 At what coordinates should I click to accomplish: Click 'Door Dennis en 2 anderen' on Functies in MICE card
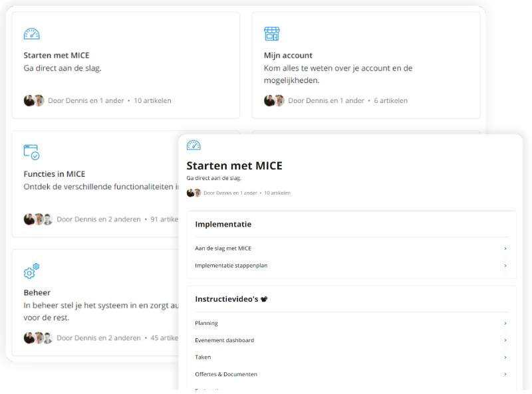(x=98, y=219)
